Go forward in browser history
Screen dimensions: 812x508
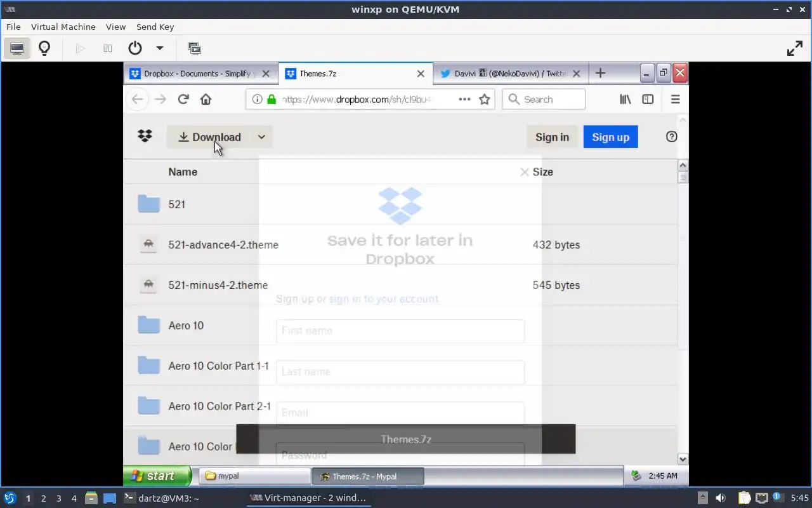[160, 99]
